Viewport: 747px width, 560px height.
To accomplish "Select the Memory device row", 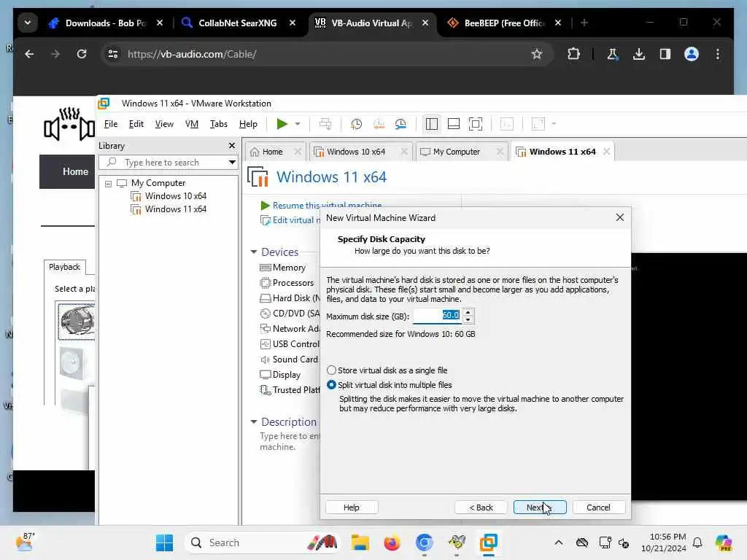I will pyautogui.click(x=283, y=268).
